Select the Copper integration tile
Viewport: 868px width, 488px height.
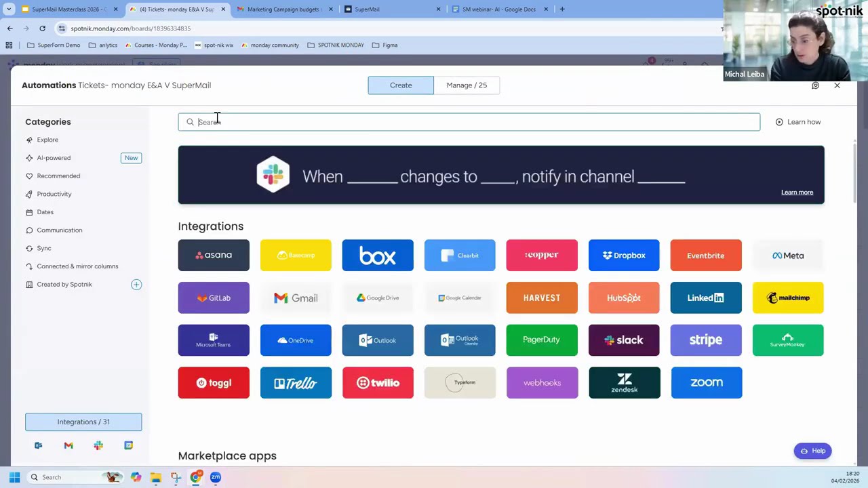(542, 255)
